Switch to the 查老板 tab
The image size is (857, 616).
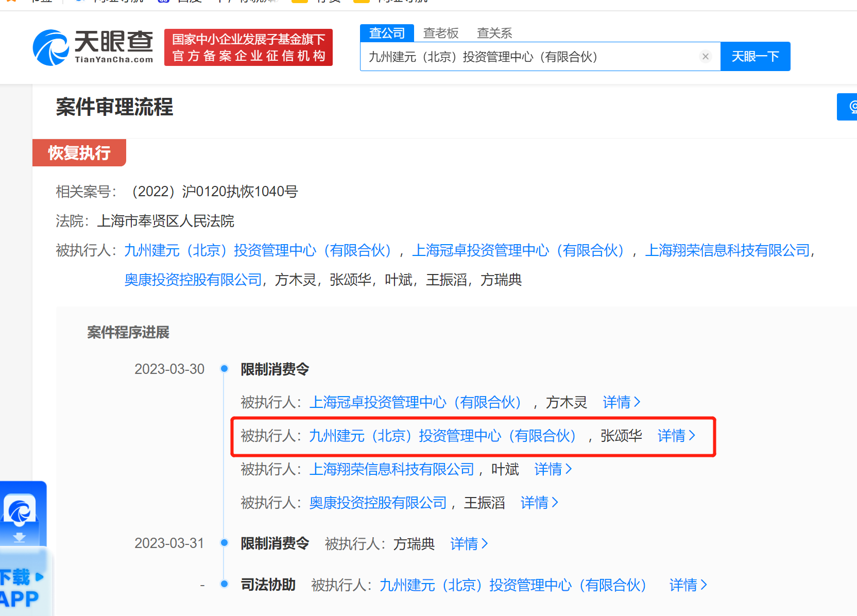[x=441, y=33]
